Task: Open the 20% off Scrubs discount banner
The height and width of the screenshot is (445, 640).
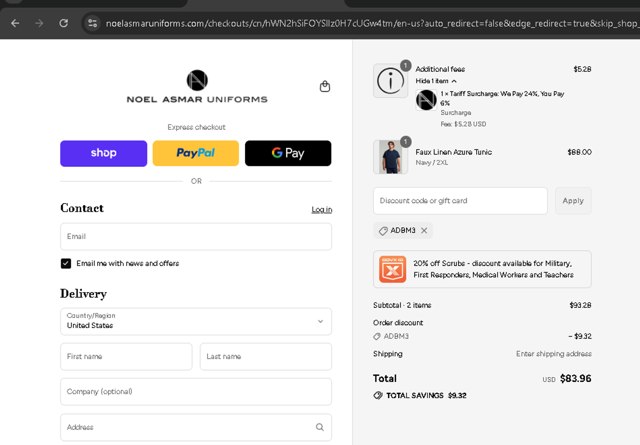Action: [x=482, y=269]
